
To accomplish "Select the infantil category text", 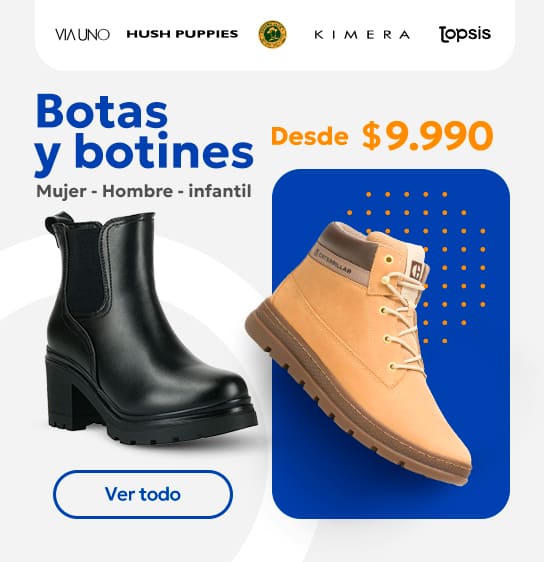I will point(220,191).
